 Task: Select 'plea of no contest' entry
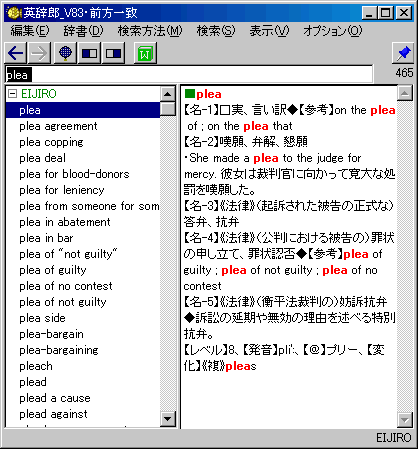point(66,286)
